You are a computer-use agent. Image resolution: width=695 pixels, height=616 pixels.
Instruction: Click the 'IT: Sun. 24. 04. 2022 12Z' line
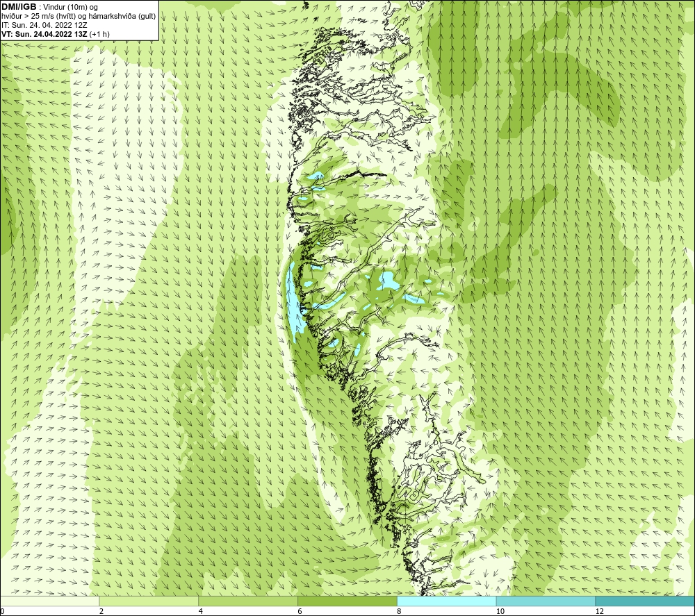click(x=44, y=25)
